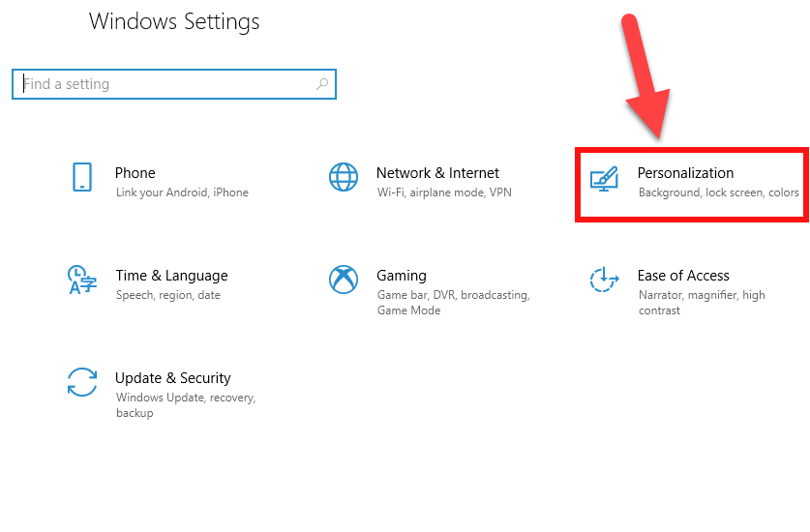Viewport: 810px width, 532px height.
Task: Click the magnifier icon in search box
Action: pyautogui.click(x=322, y=84)
